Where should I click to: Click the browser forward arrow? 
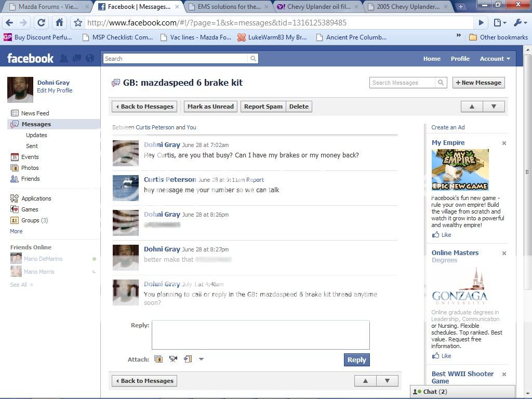(x=23, y=23)
